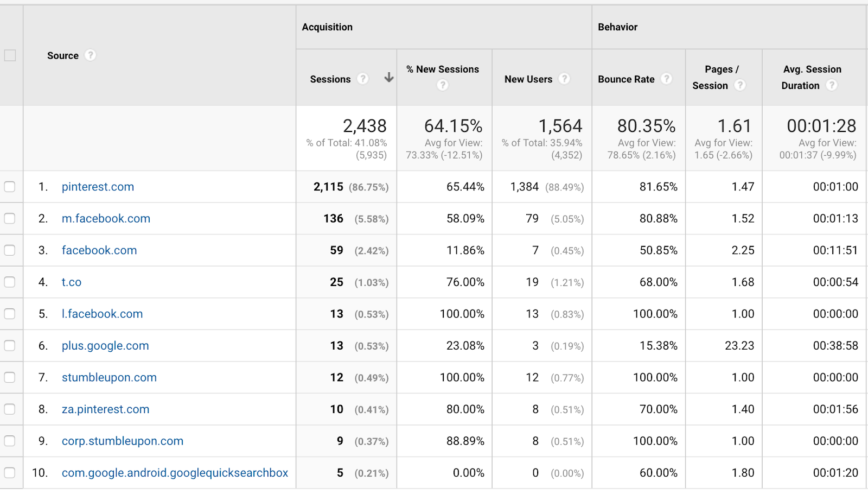Click googlequicksearchbox bounce rate 60.00%
The image size is (868, 494).
(x=659, y=473)
